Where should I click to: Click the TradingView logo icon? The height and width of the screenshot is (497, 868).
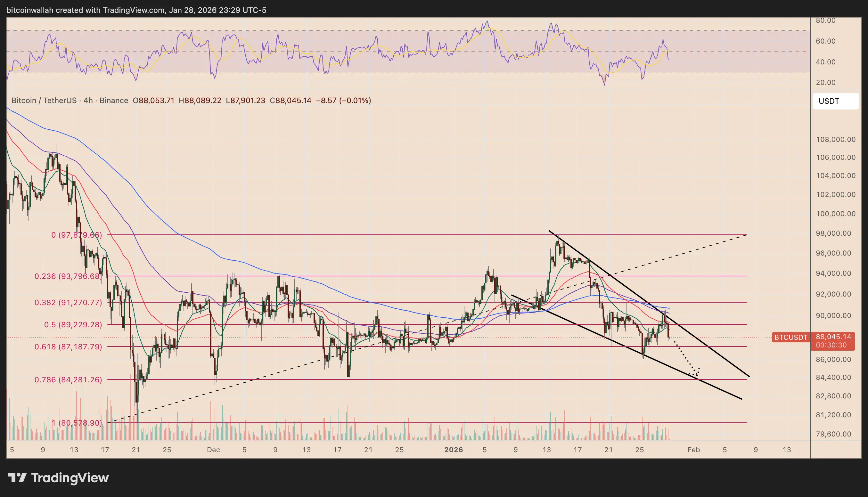point(17,477)
